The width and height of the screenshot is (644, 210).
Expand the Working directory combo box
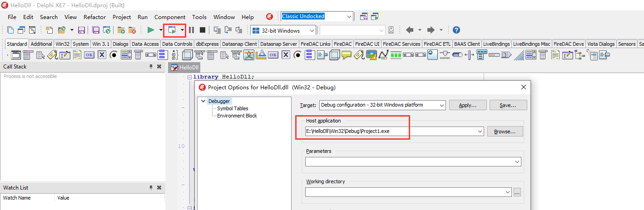click(x=508, y=192)
